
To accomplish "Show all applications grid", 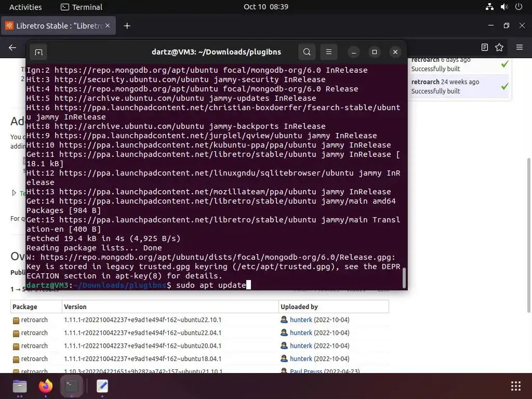I will tap(516, 386).
